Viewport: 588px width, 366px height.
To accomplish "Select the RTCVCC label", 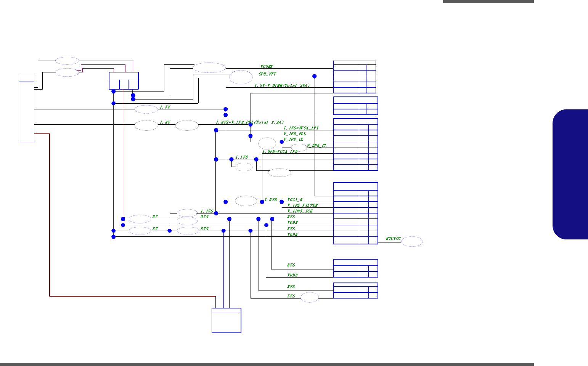I will click(393, 239).
